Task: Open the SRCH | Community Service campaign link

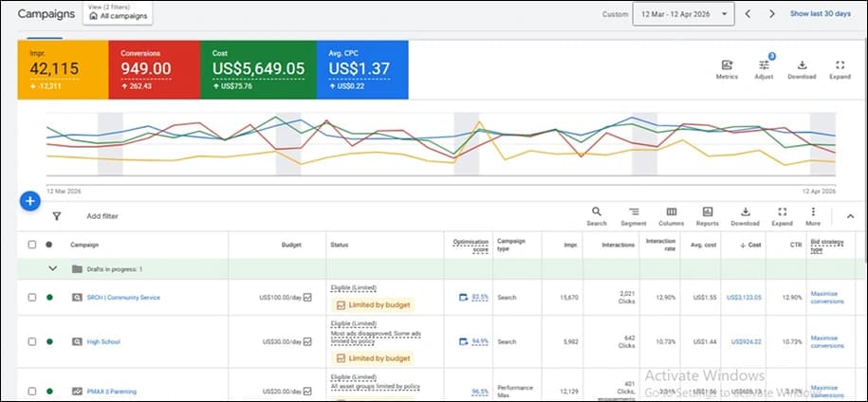Action: click(x=123, y=298)
